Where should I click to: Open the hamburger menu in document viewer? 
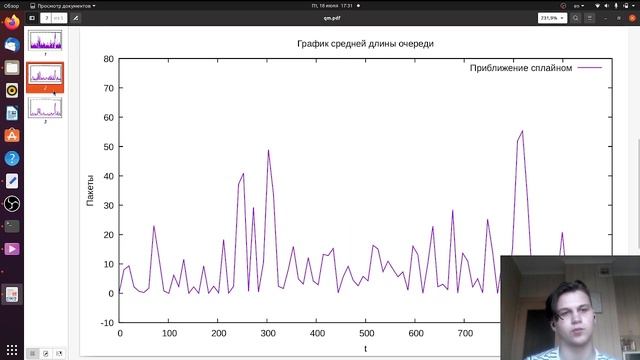click(x=590, y=18)
